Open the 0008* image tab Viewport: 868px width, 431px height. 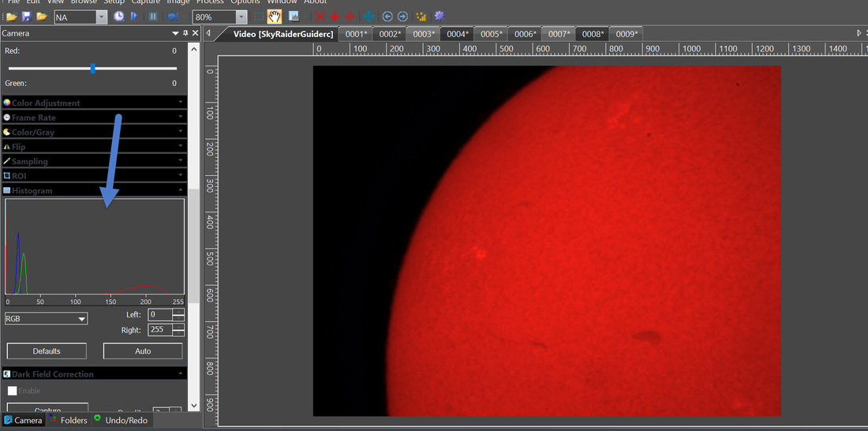pyautogui.click(x=593, y=34)
